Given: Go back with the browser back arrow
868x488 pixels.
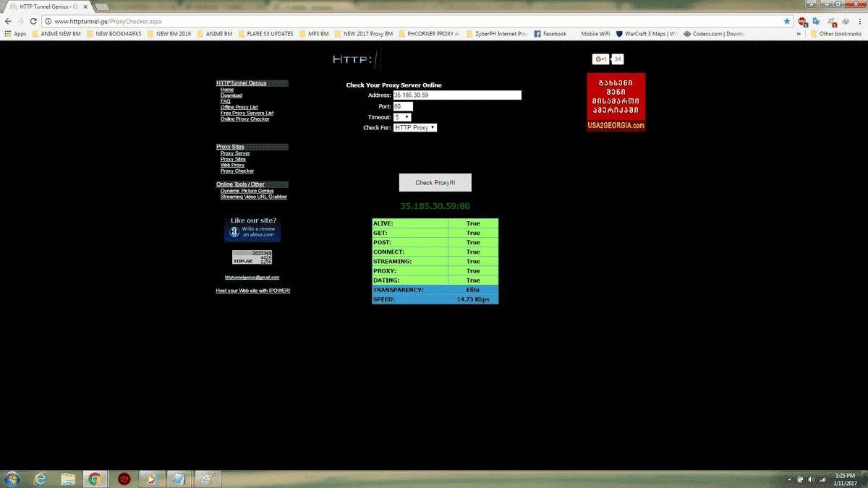Looking at the screenshot, I should pos(8,22).
